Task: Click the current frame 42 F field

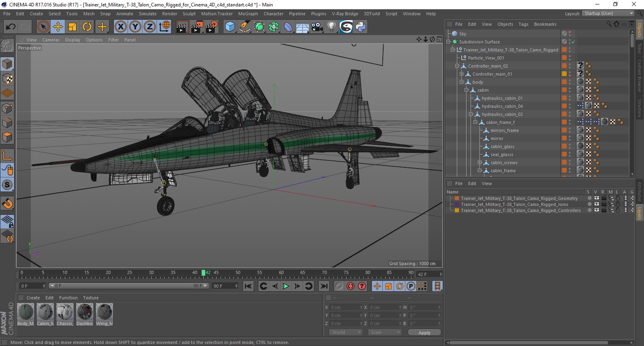Action: (x=429, y=274)
